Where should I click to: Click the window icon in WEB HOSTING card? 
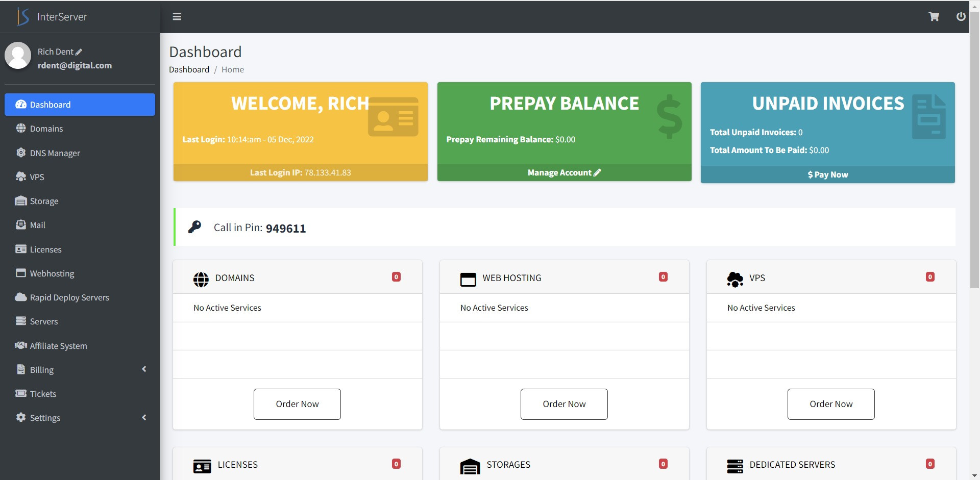point(468,280)
